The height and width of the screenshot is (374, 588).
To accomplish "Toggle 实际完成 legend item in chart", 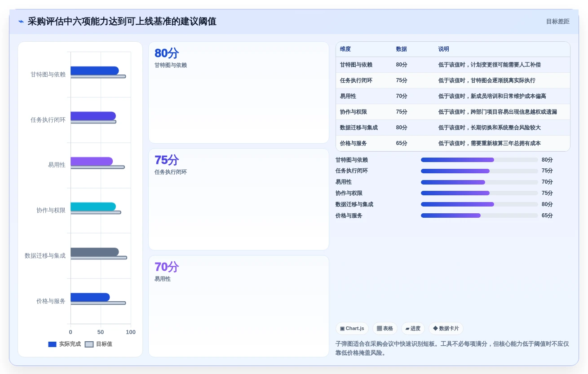I will click(x=65, y=344).
